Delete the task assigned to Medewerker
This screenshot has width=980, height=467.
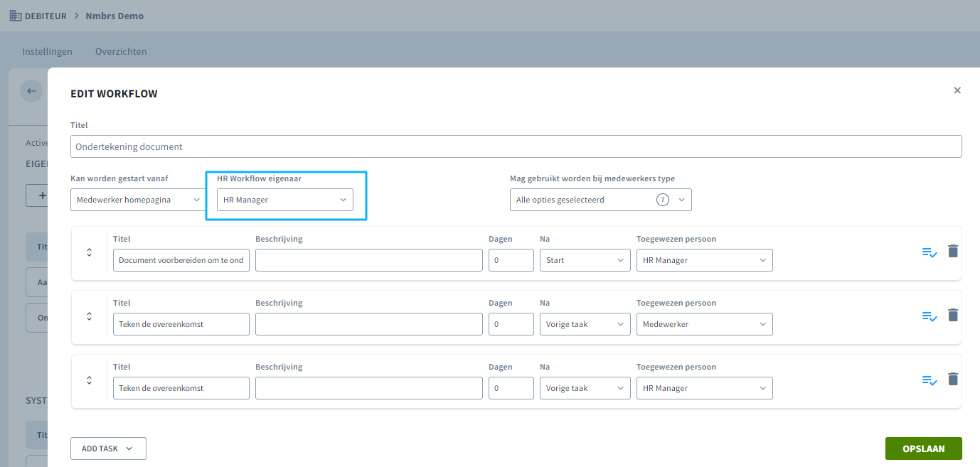[x=953, y=315]
